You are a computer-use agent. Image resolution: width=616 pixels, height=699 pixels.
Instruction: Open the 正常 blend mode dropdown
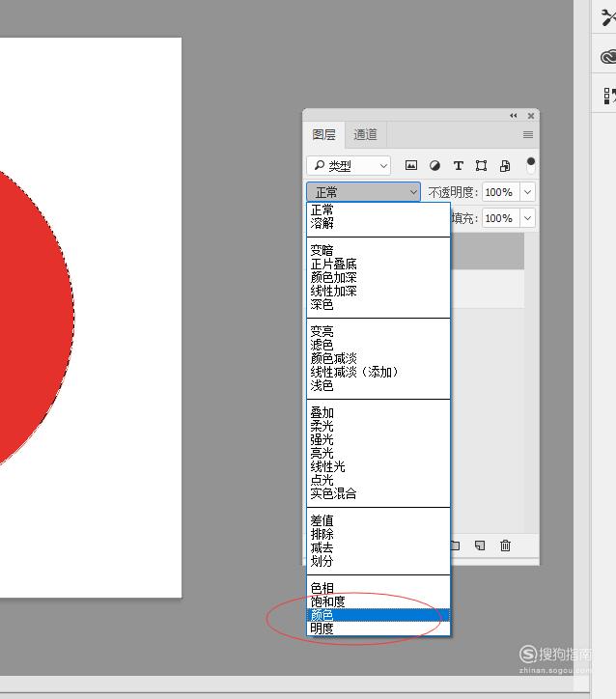(363, 192)
